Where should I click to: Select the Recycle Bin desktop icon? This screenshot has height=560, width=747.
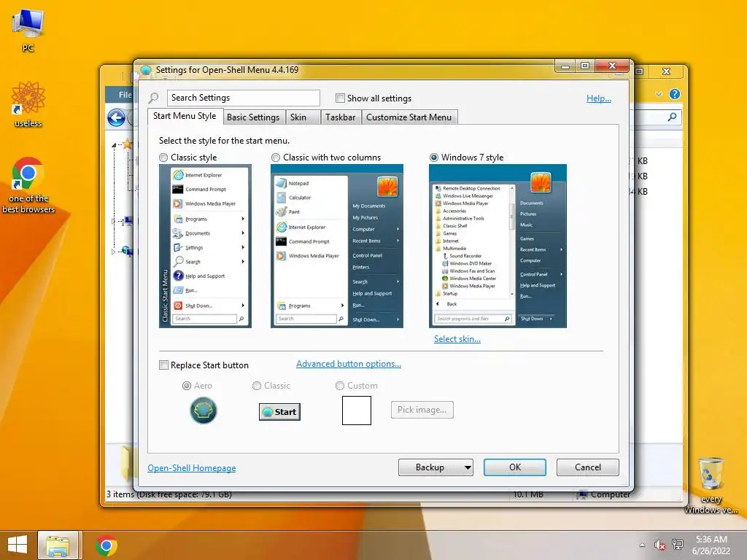711,486
